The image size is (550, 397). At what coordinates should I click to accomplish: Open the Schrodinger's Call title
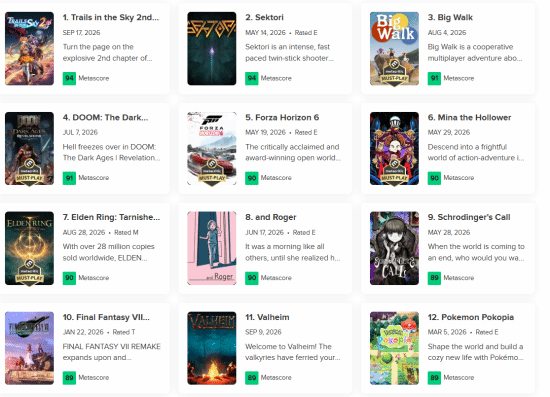pos(469,217)
